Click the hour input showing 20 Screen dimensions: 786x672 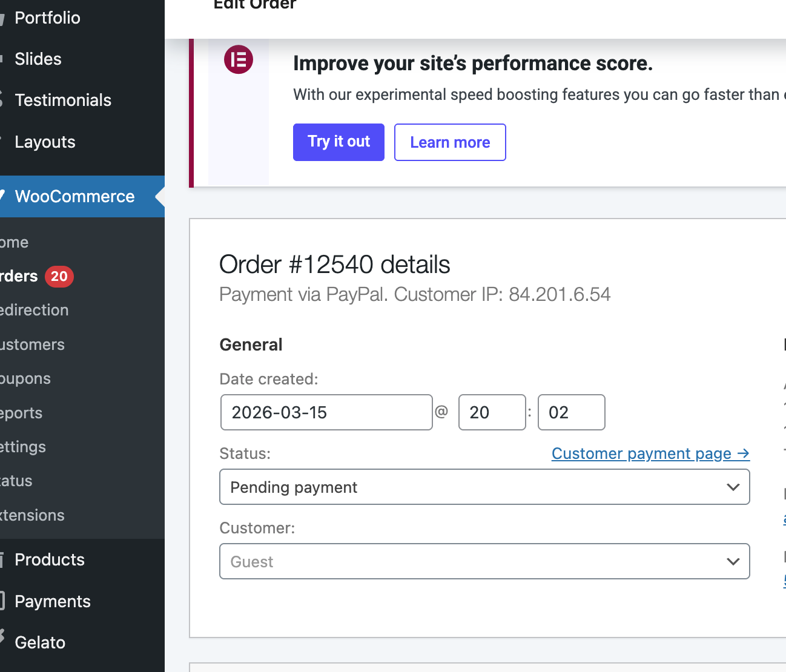[x=492, y=413]
